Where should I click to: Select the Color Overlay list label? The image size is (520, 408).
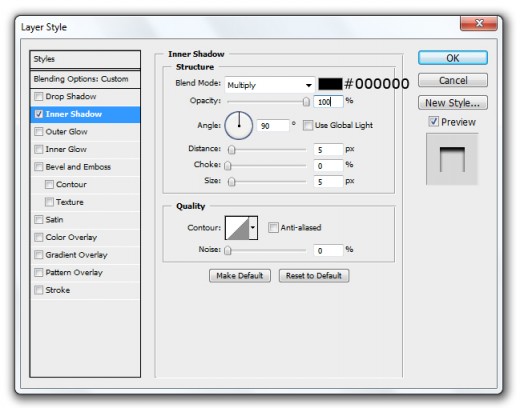pyautogui.click(x=71, y=237)
